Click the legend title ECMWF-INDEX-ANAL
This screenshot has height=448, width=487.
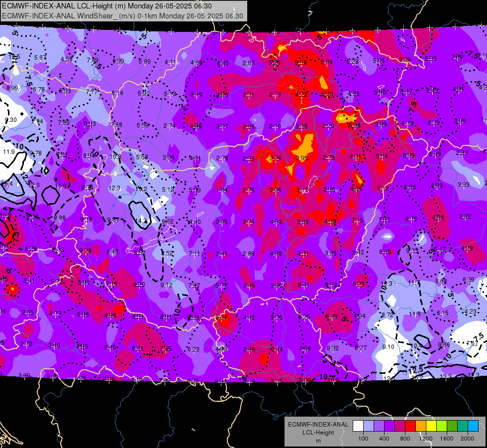[x=318, y=425]
